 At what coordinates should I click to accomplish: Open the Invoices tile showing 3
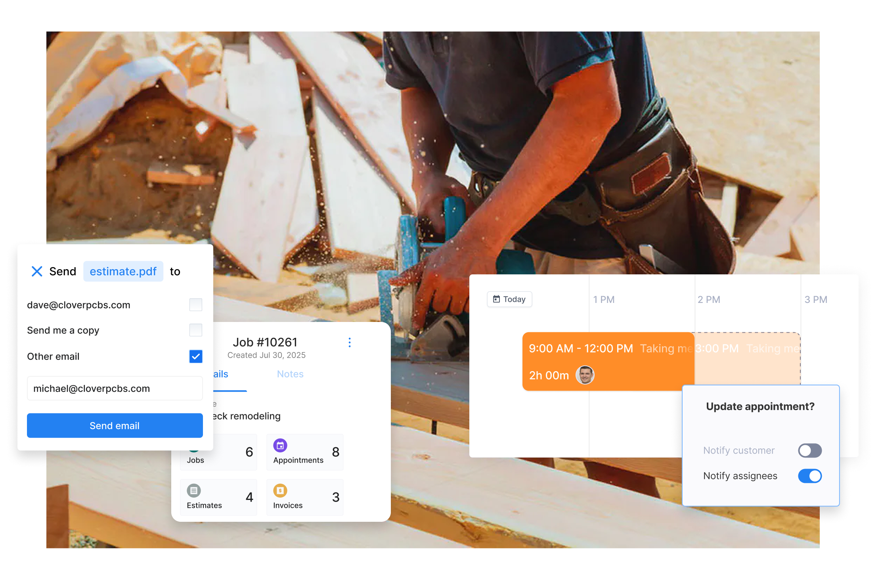pyautogui.click(x=305, y=497)
